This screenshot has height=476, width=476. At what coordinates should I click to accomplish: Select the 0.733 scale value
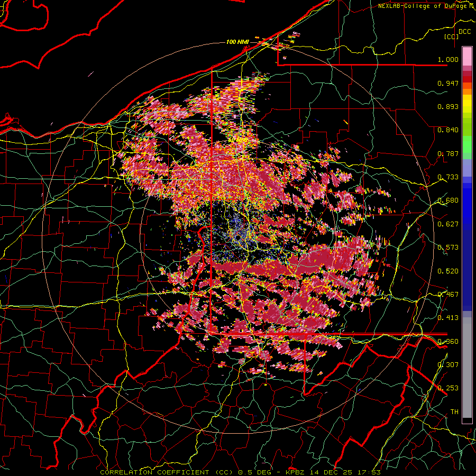(x=448, y=177)
